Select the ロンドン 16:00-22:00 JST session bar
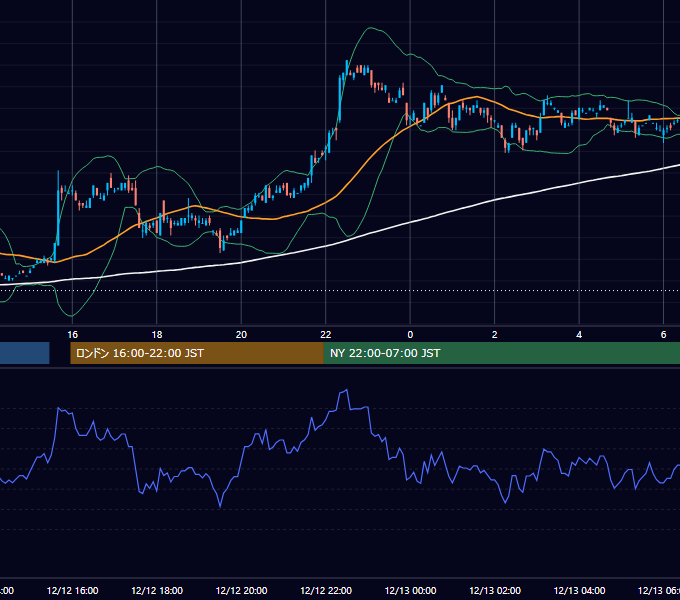The height and width of the screenshot is (600, 680). tap(197, 353)
